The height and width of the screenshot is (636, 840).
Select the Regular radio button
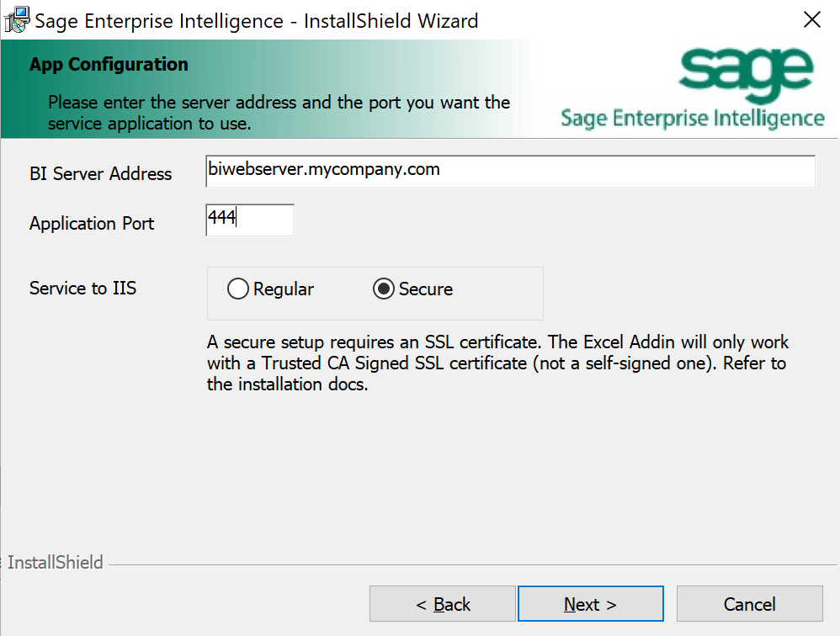point(238,289)
